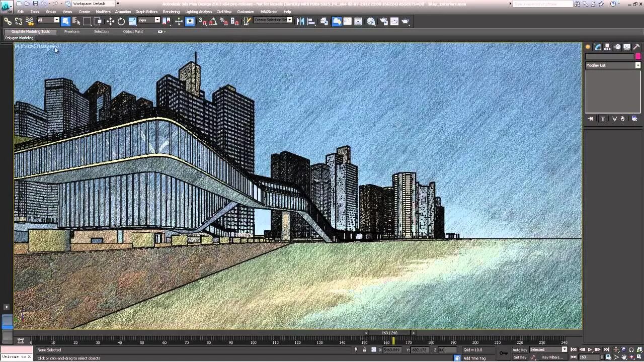Activate the Select Object tool
Viewport: 644px width, 362px height.
[x=65, y=21]
